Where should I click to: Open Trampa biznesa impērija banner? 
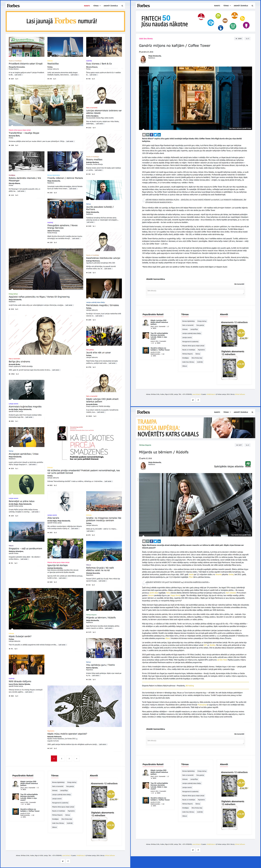[196, 427]
